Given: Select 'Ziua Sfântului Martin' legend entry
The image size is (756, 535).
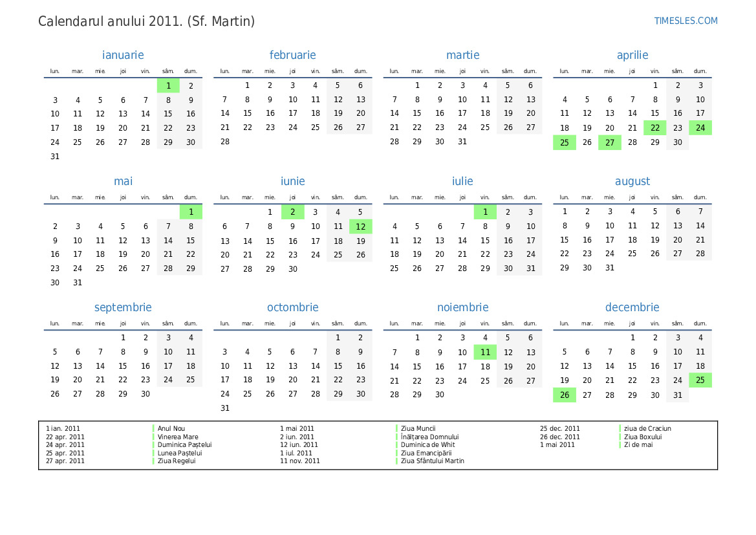Looking at the screenshot, I should pos(432,461).
